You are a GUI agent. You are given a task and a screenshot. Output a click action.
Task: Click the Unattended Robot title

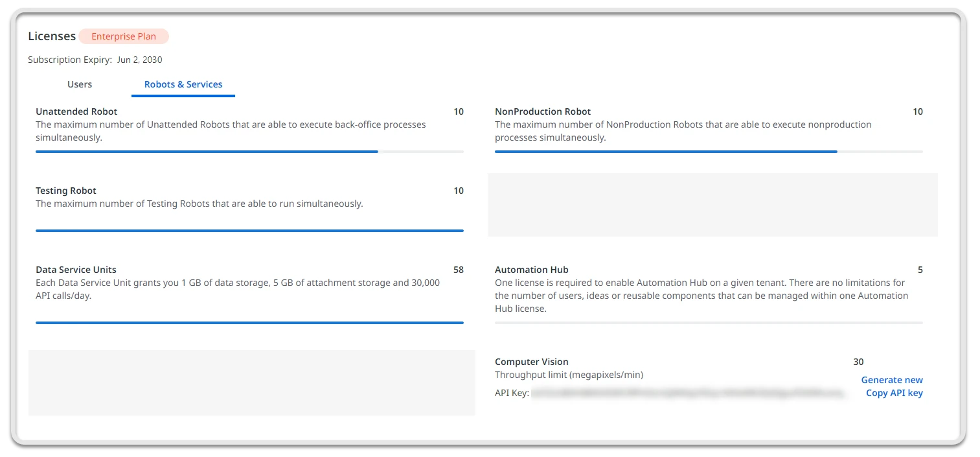(x=76, y=111)
